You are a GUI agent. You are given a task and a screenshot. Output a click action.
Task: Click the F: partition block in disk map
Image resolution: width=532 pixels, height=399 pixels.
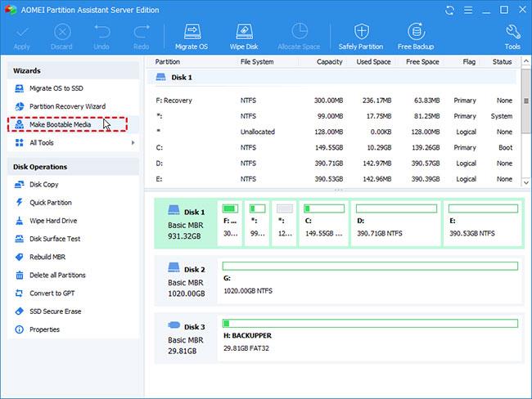tap(230, 222)
